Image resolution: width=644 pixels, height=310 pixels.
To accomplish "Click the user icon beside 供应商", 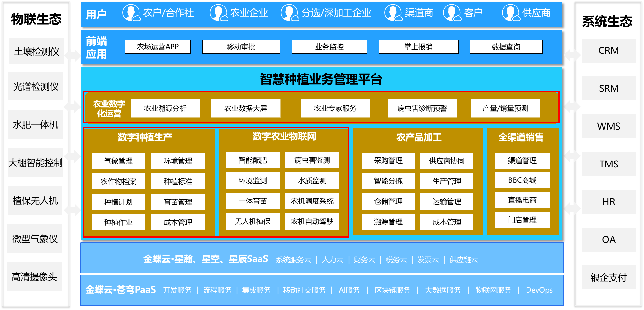I will point(511,13).
